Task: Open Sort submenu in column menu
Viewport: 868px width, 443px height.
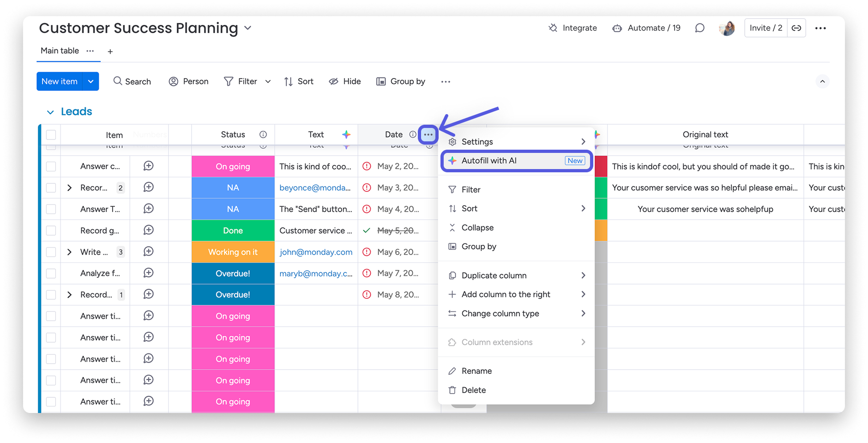Action: [x=517, y=209]
